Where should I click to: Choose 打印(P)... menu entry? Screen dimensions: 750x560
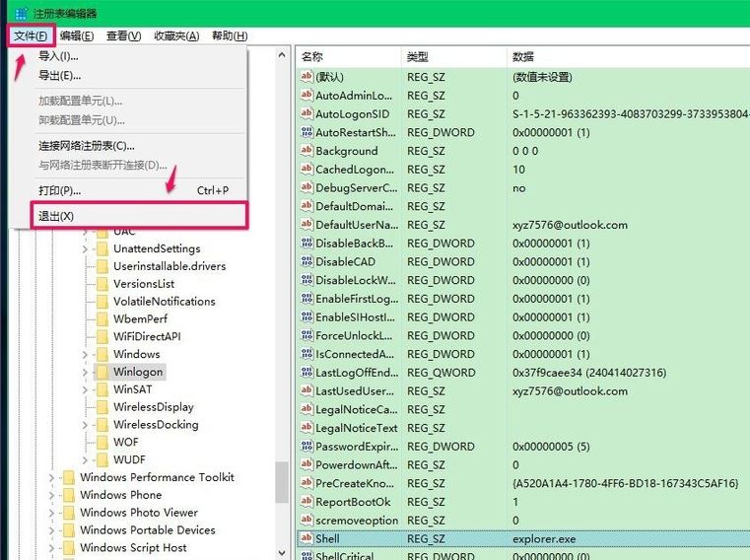(x=60, y=190)
